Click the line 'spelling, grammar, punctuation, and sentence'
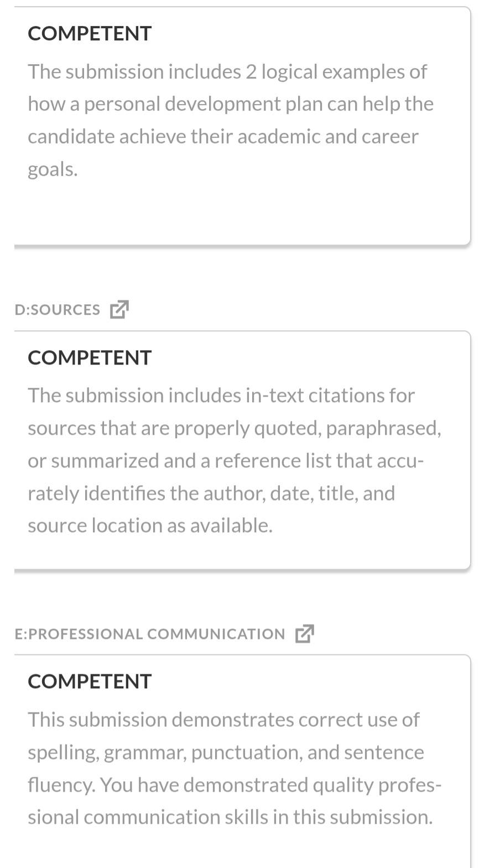 pyautogui.click(x=226, y=752)
